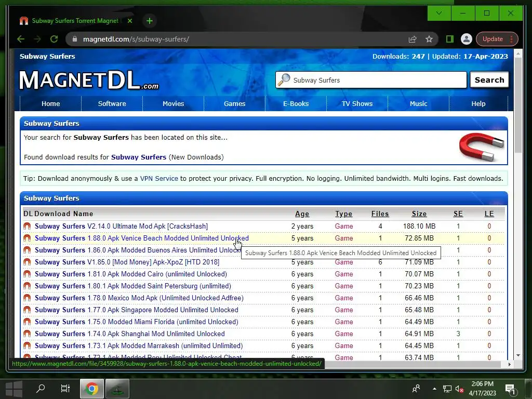Click the Search button
The image size is (532, 399).
click(489, 80)
